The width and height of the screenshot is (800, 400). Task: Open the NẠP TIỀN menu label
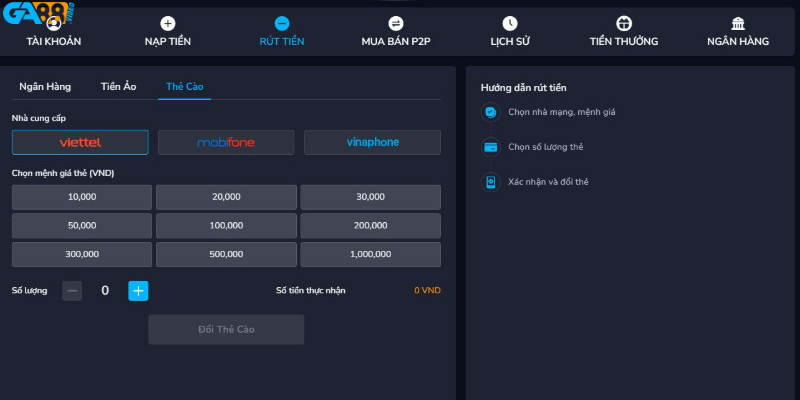168,42
